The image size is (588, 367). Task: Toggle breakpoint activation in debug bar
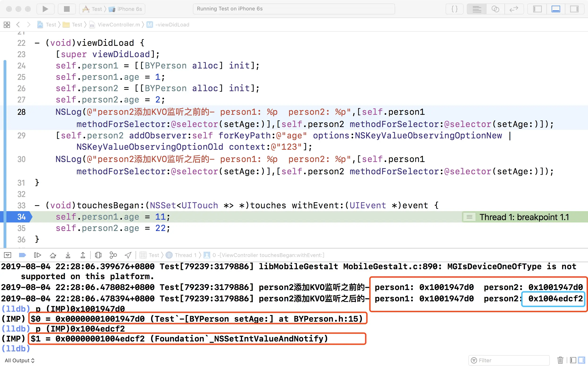[22, 255]
